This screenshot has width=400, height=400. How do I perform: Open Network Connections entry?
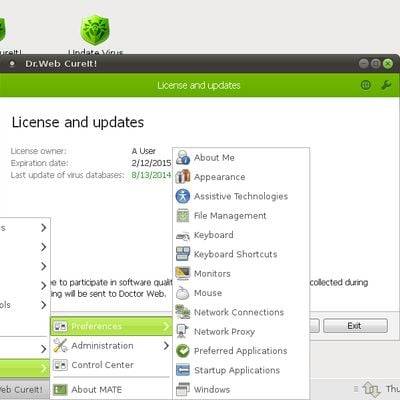241,312
